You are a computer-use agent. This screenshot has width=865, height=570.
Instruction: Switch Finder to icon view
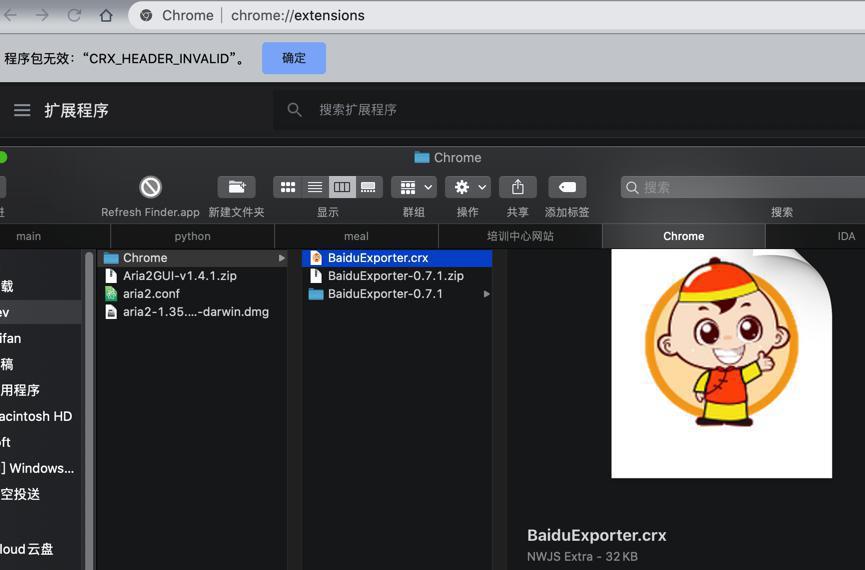(x=287, y=188)
